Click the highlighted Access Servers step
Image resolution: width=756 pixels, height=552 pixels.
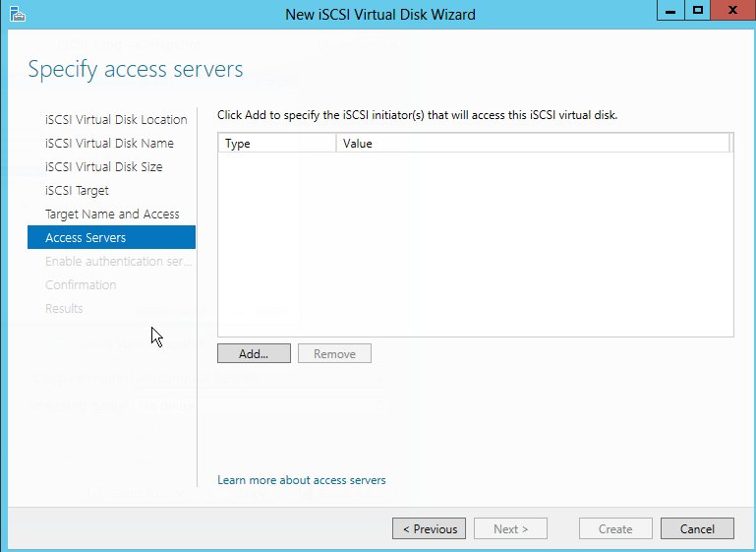click(x=86, y=237)
